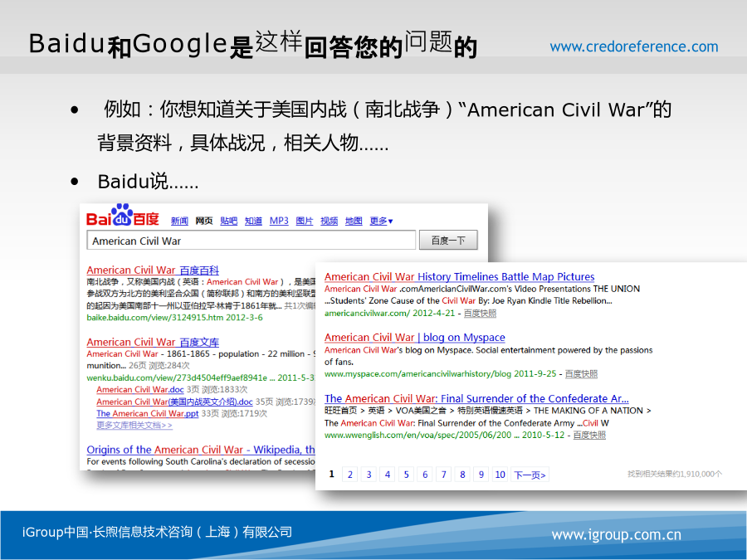
Task: Go to results page 2
Action: tap(350, 475)
